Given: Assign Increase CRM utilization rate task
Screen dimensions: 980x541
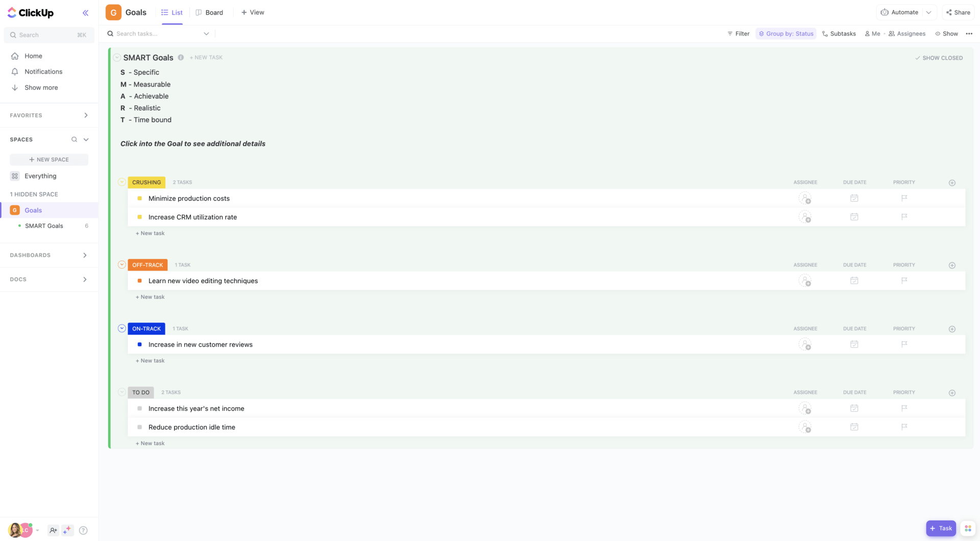Looking at the screenshot, I should (805, 217).
